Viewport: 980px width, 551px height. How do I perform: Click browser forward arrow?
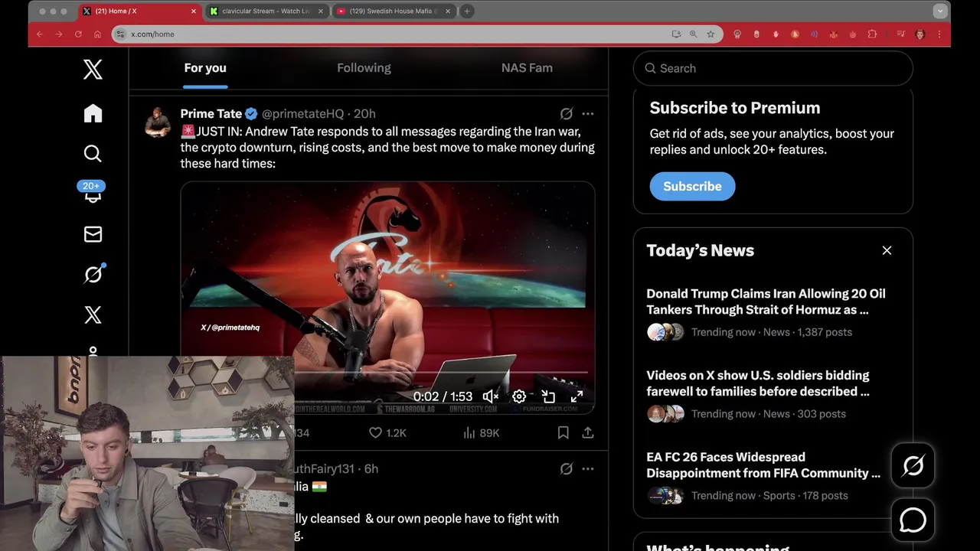(59, 34)
